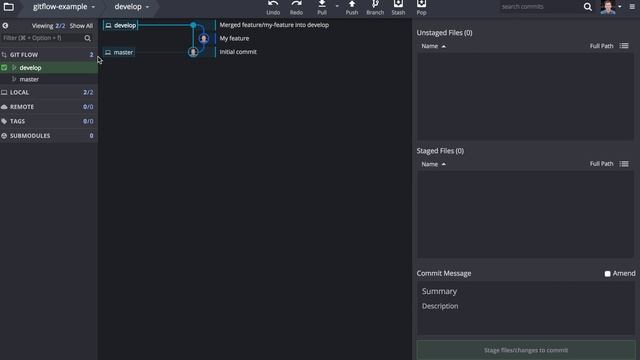Click the commit Description field
This screenshot has width=640, height=360.
point(526,306)
